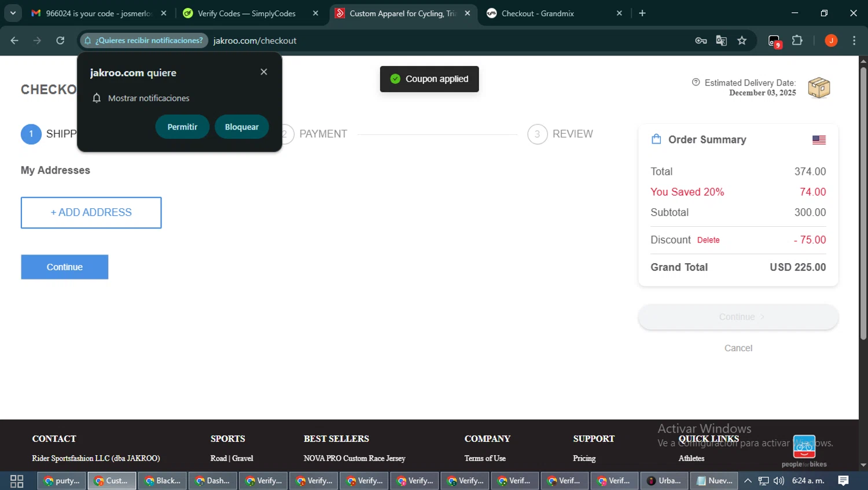Open the 'Dash...' Chrome taskbar window

pos(213,481)
